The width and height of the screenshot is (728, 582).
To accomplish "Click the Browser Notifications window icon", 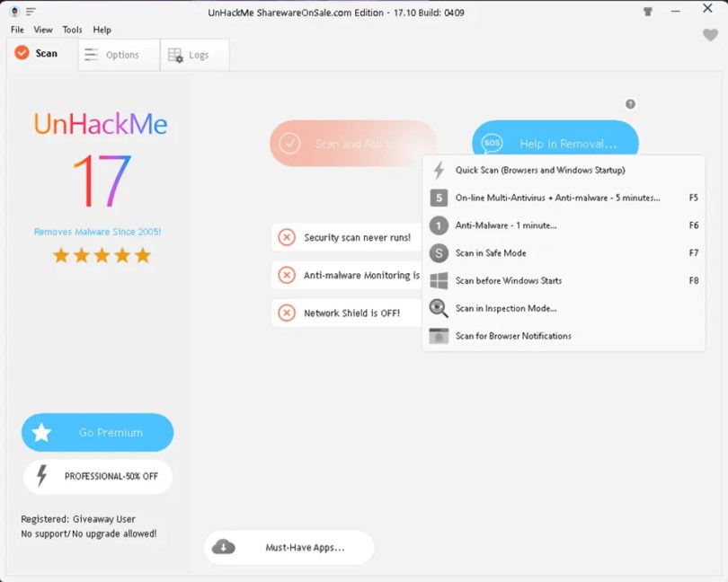I will pos(439,336).
